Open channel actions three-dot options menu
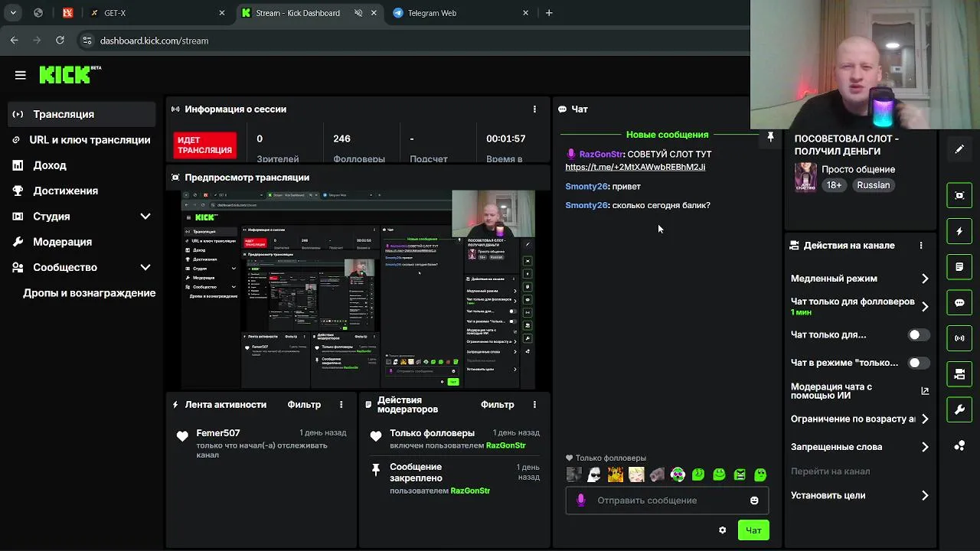980x551 pixels. click(x=921, y=246)
